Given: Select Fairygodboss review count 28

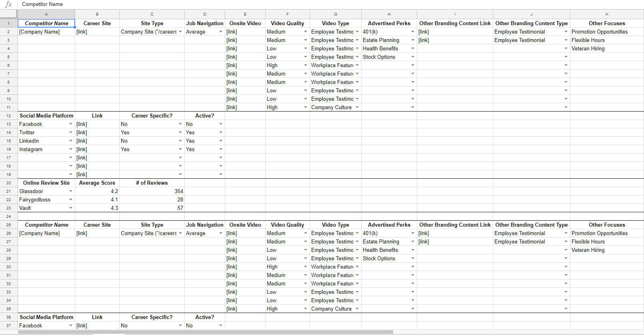Looking at the screenshot, I should coord(152,199).
